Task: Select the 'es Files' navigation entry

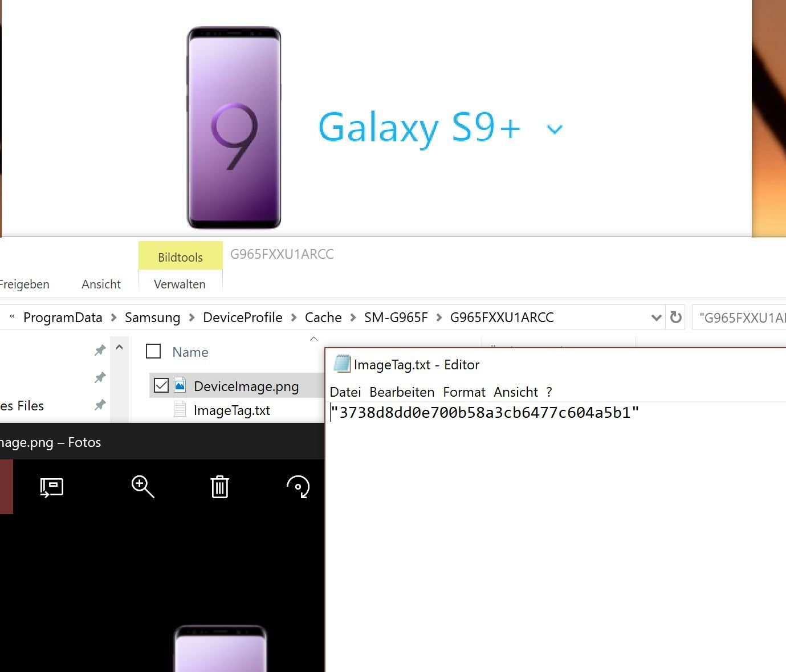Action: click(x=22, y=405)
